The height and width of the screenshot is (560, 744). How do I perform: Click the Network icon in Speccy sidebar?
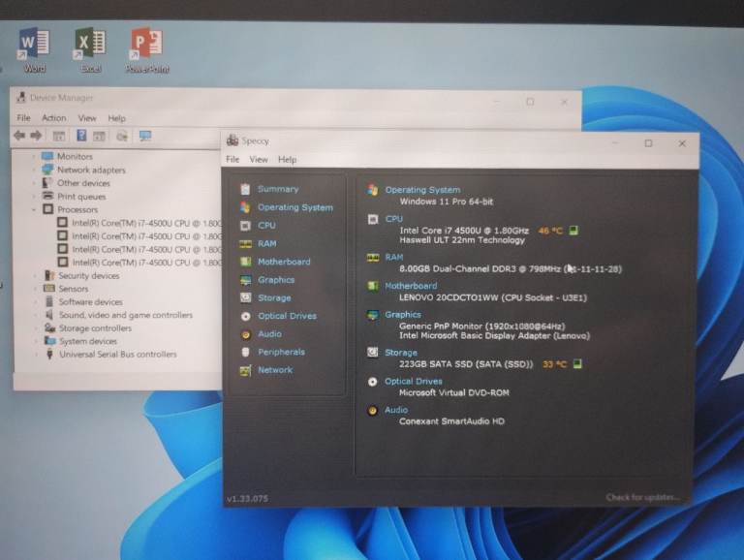[x=245, y=370]
